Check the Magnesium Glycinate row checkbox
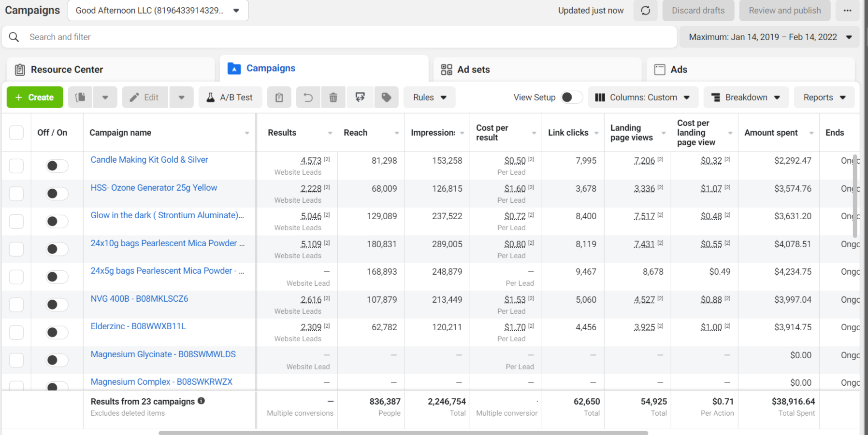Viewport: 868px width, 435px height. pos(16,360)
